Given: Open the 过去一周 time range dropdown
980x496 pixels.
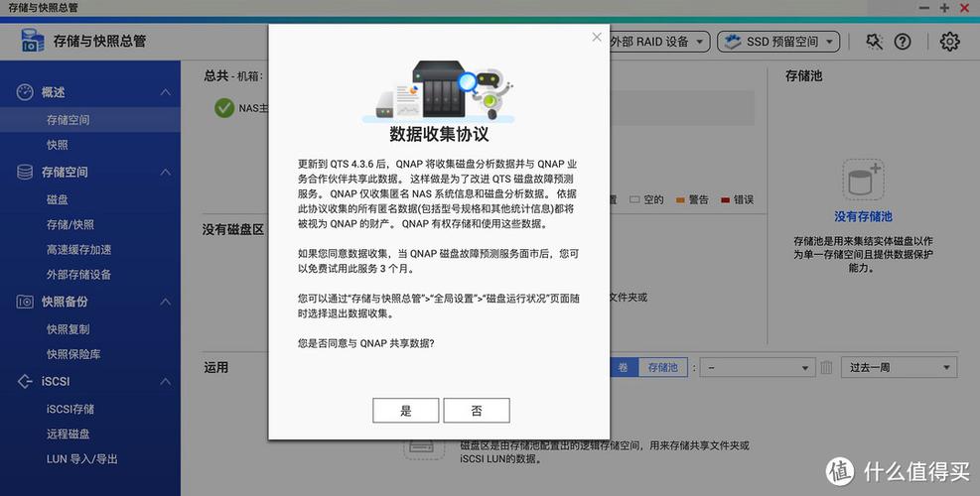Looking at the screenshot, I should [x=899, y=367].
